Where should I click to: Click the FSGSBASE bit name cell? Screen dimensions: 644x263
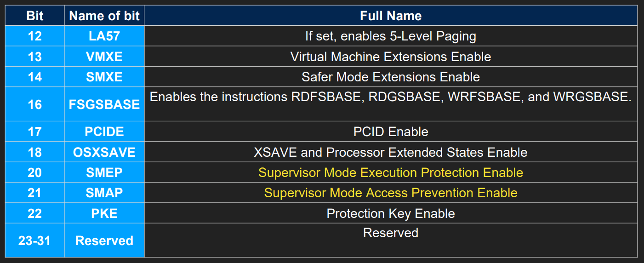pos(104,104)
